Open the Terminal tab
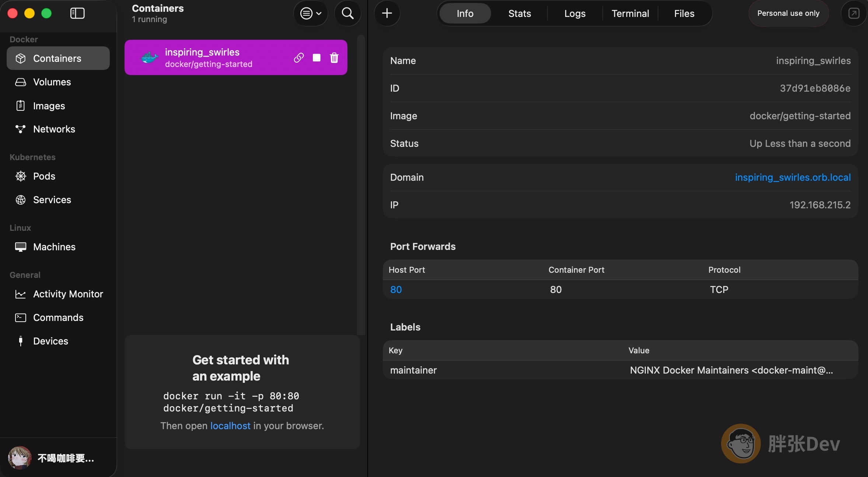868x477 pixels. click(x=630, y=14)
